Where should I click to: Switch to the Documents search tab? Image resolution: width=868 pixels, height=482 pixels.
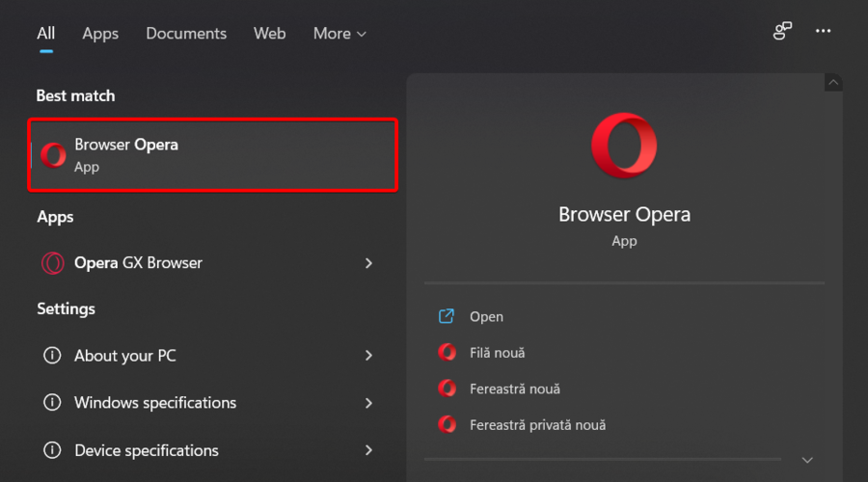[x=185, y=34]
